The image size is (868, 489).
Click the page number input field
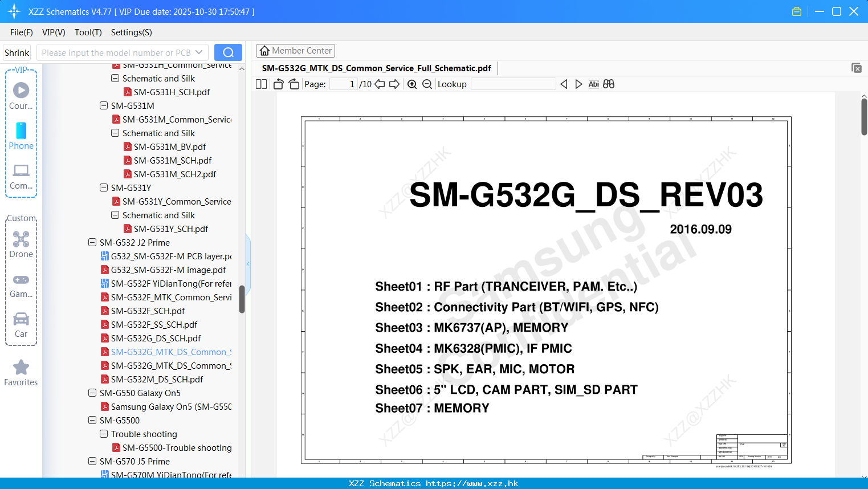coord(344,84)
